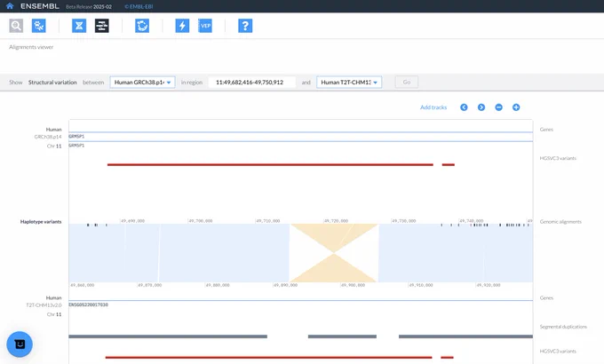This screenshot has height=364, width=604.
Task: Zoom out with the minus button
Action: 499,107
